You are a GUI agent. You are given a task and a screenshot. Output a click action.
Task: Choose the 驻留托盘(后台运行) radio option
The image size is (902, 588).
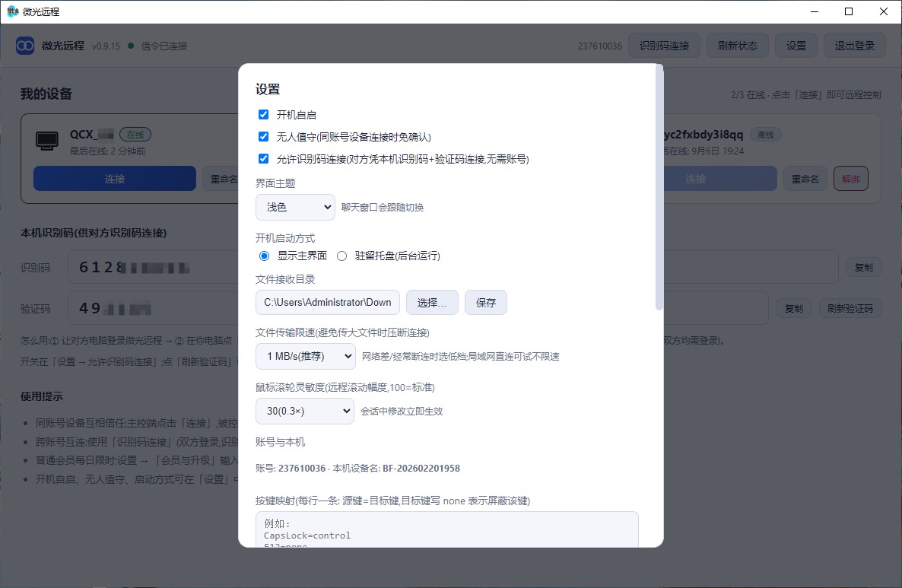tap(341, 256)
